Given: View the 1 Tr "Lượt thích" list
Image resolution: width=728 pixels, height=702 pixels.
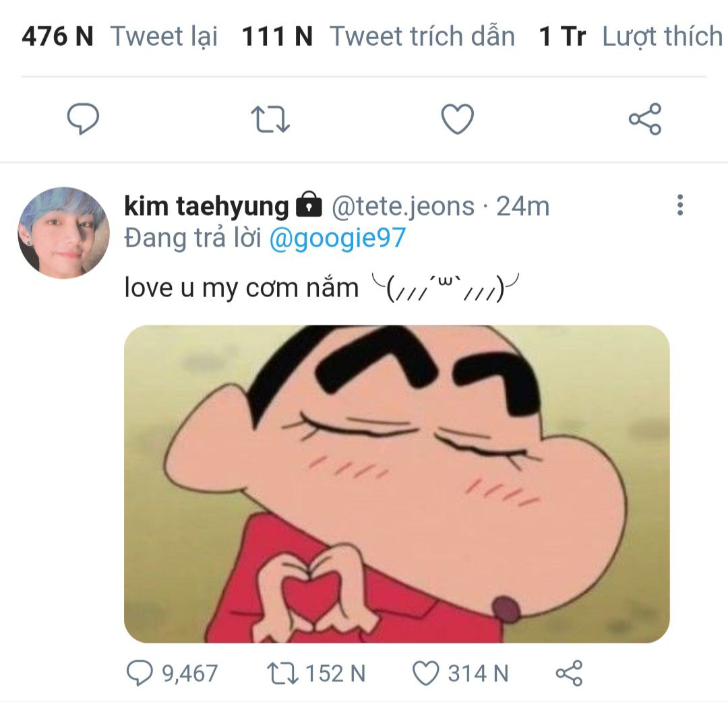Looking at the screenshot, I should point(631,36).
